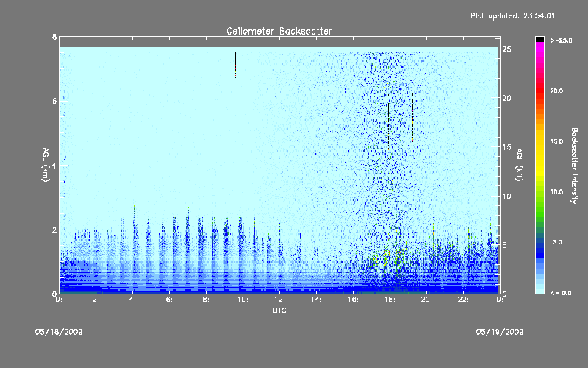The image size is (588, 368).
Task: Select the end date 05/19/2009 label
Action: tap(500, 332)
